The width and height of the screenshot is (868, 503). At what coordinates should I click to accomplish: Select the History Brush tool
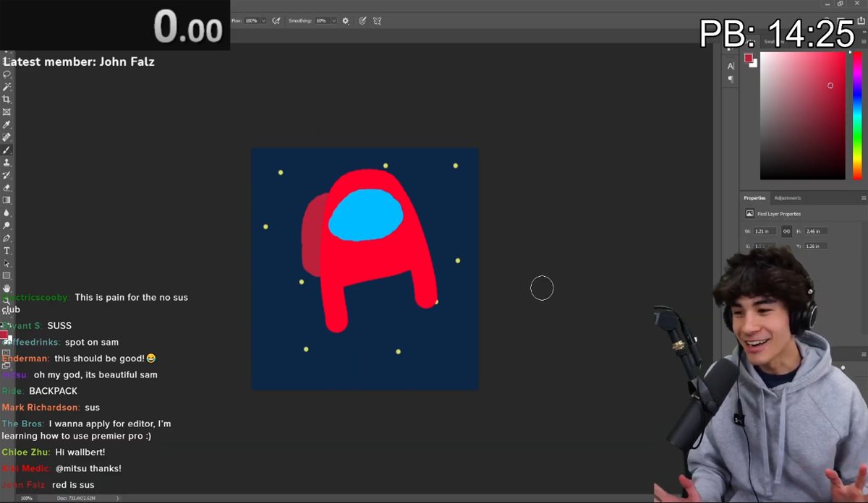click(x=7, y=175)
